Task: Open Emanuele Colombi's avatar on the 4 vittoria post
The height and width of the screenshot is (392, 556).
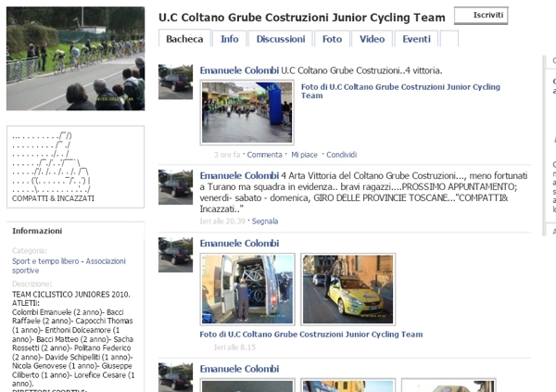Action: (175, 82)
